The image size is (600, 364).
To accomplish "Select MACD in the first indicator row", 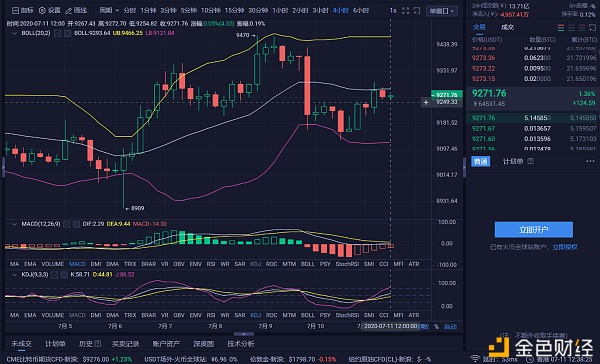I will [77, 264].
